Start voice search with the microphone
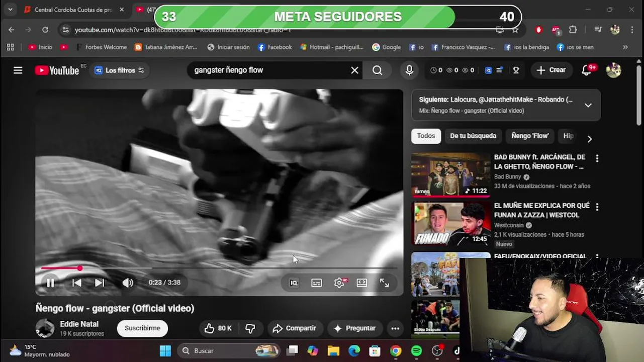The image size is (644, 362). 409,70
